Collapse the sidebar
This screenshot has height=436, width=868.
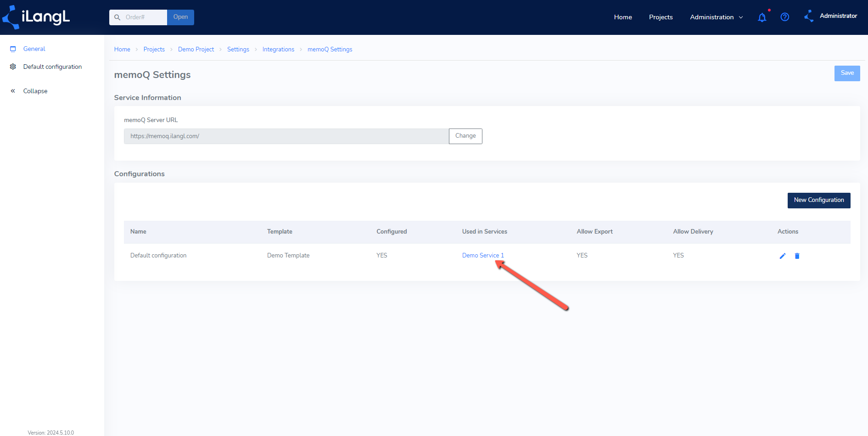[29, 91]
